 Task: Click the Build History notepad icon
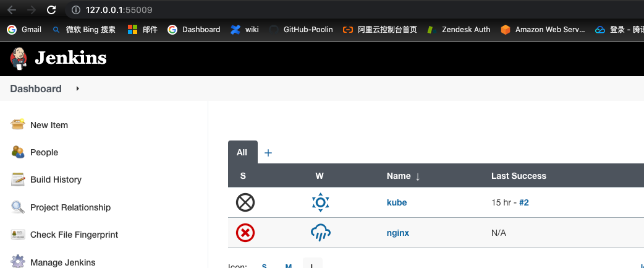click(x=18, y=179)
